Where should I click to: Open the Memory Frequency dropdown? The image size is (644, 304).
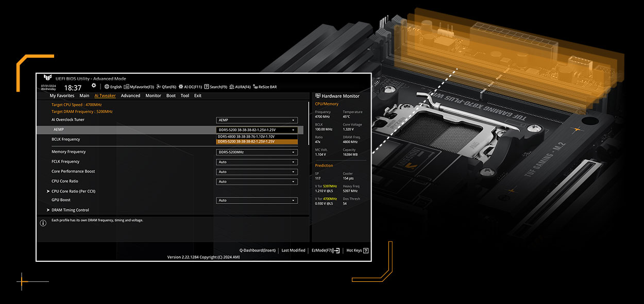coord(257,152)
